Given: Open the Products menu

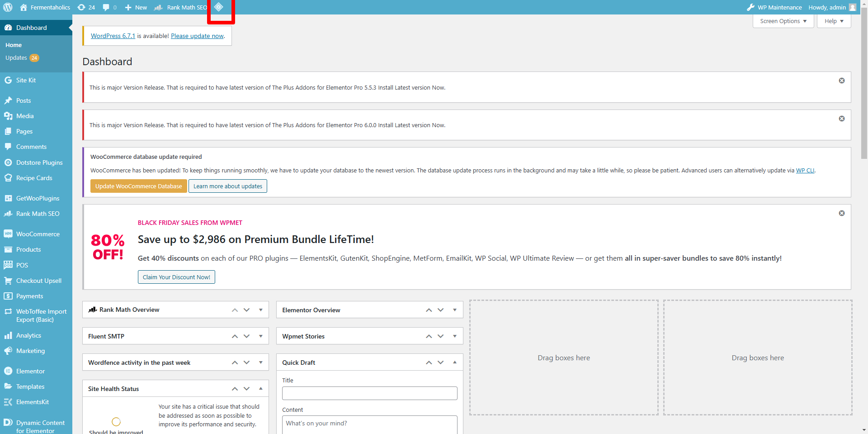Looking at the screenshot, I should [x=36, y=249].
